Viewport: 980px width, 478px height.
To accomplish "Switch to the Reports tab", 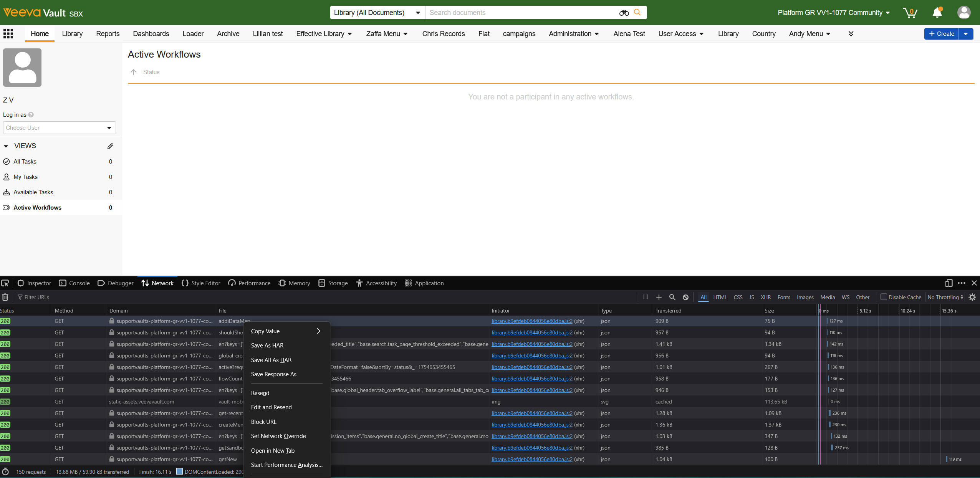I will pyautogui.click(x=108, y=34).
